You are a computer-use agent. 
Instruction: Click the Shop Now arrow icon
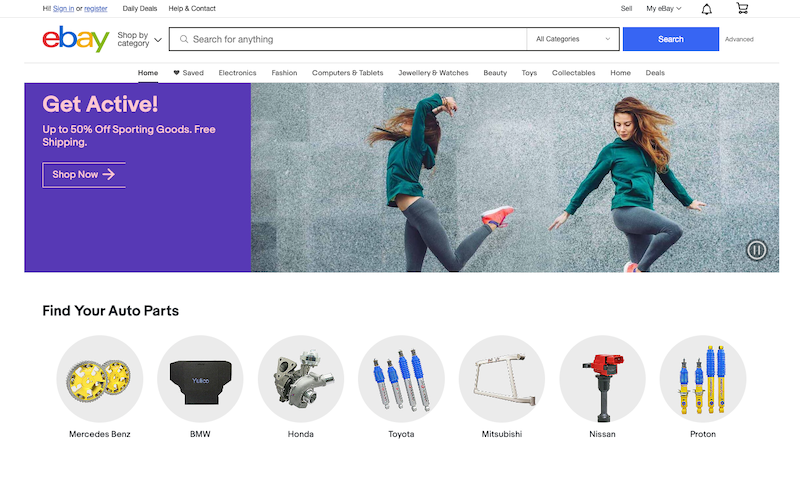tap(109, 174)
